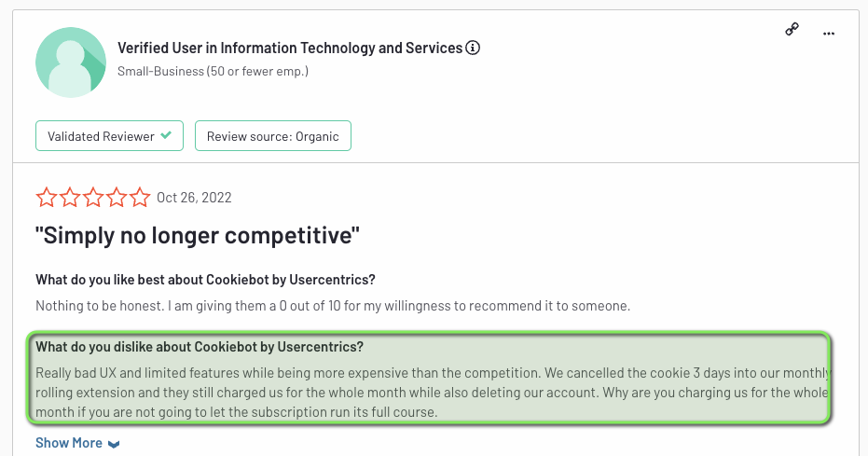
Task: Click the Validated Reviewer badge
Action: [109, 136]
